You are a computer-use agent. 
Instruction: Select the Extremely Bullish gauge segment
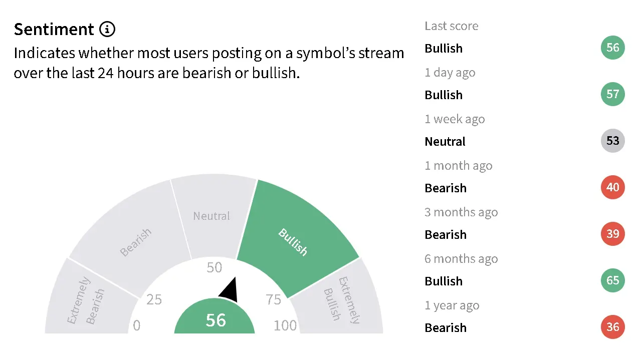(342, 299)
